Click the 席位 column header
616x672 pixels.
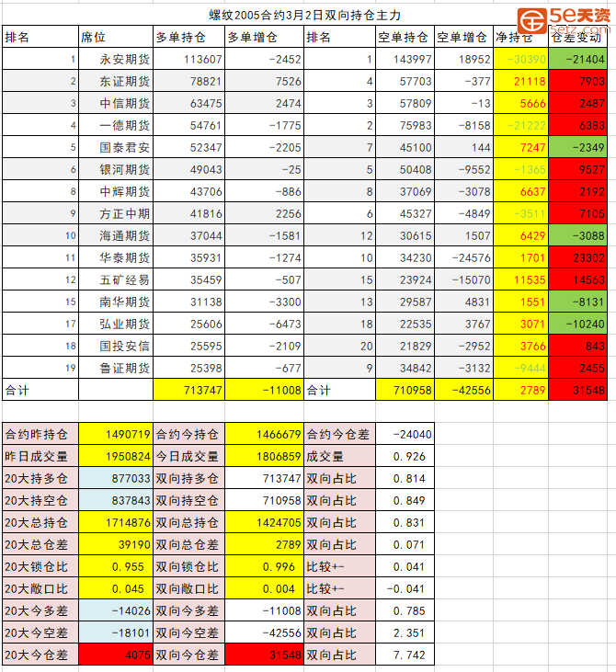click(x=114, y=38)
